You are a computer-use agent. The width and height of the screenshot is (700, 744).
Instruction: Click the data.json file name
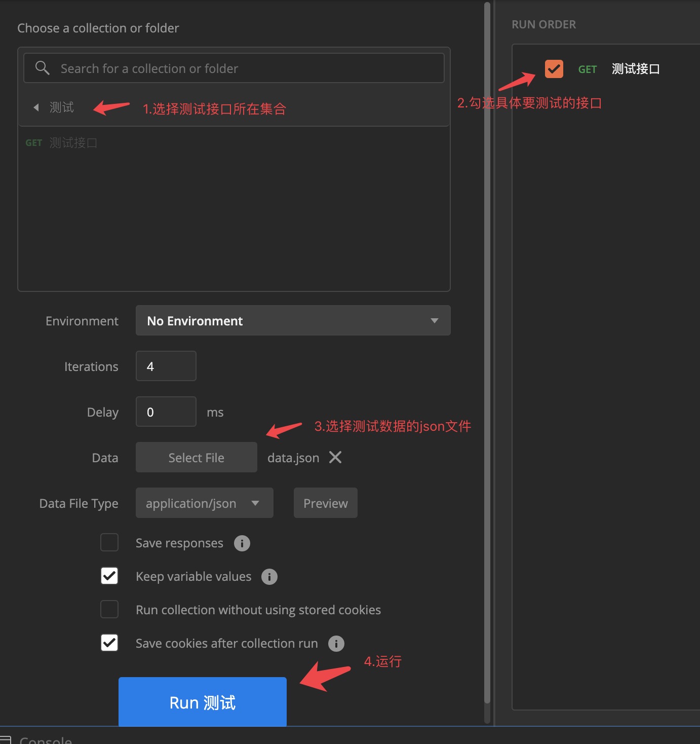pyautogui.click(x=293, y=458)
